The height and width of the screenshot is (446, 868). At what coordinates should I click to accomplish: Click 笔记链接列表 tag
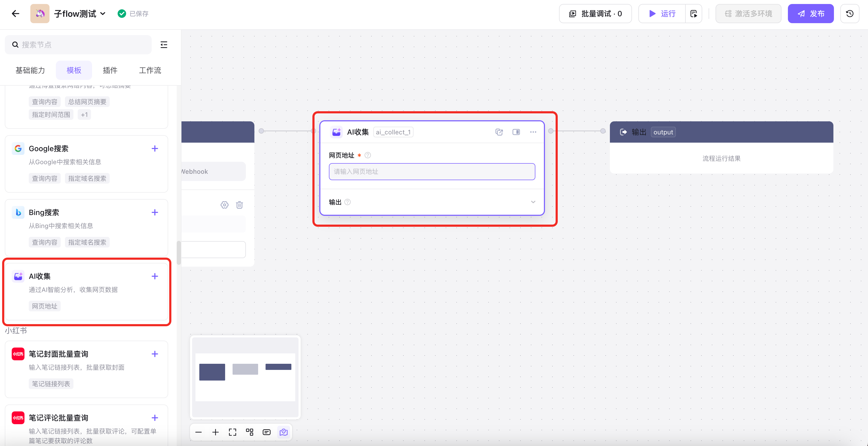pos(51,384)
